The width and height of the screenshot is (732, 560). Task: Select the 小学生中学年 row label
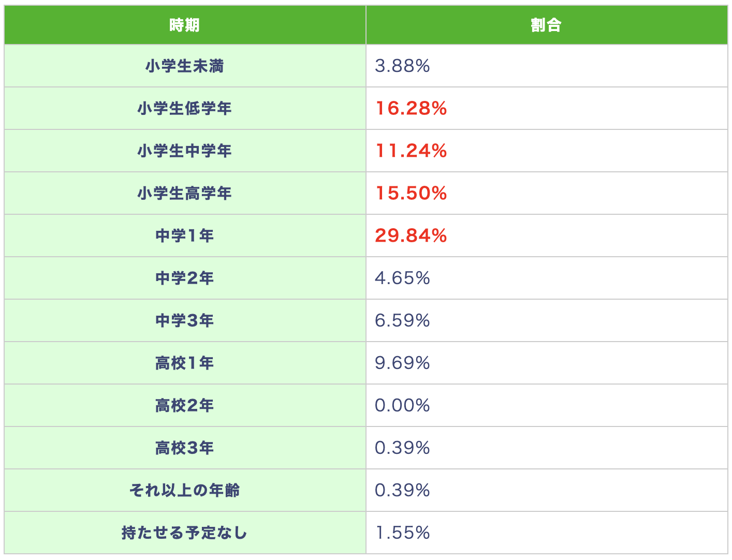coord(184,151)
